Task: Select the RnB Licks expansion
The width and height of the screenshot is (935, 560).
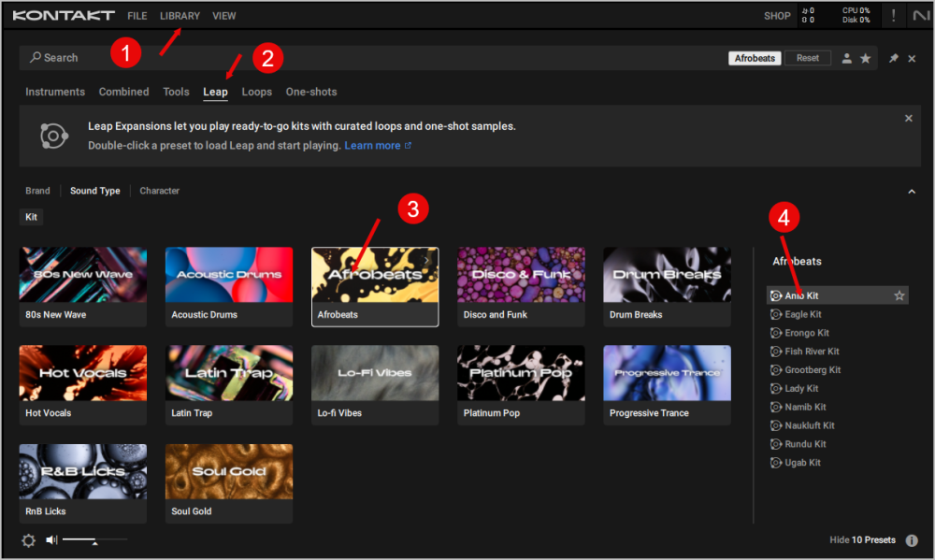Action: (83, 483)
